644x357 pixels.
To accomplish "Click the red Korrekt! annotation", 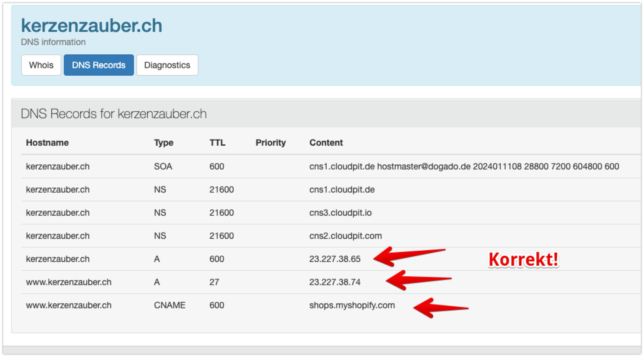I will coord(523,259).
